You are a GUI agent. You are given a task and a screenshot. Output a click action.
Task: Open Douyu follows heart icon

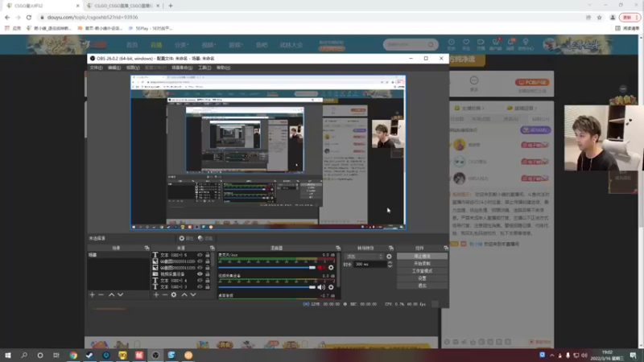[466, 43]
